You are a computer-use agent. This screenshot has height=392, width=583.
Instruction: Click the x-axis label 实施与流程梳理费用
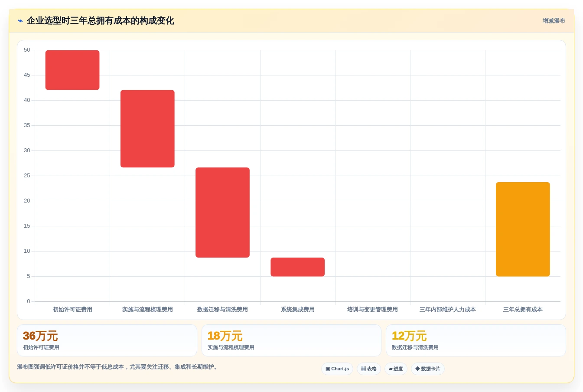(x=147, y=310)
